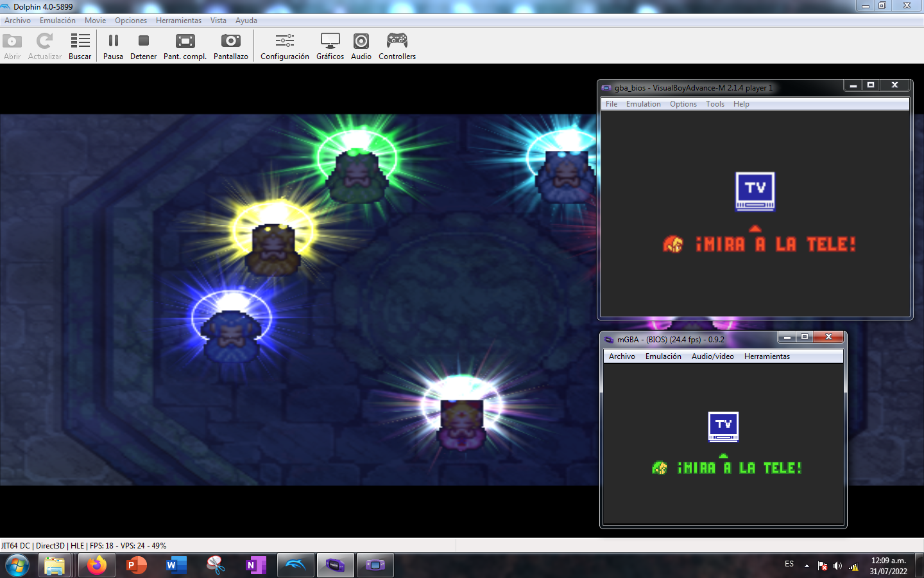
Task: Click mGBA title bar icon
Action: (610, 340)
